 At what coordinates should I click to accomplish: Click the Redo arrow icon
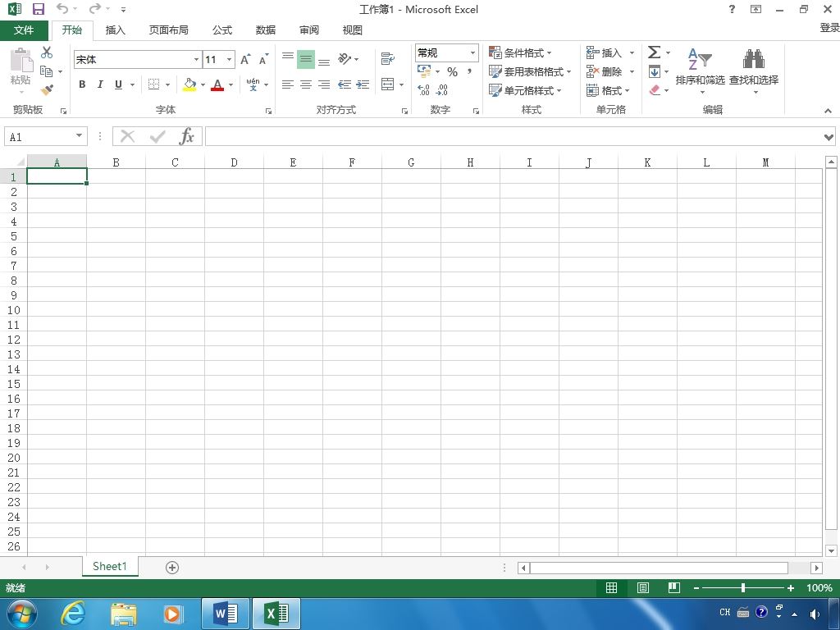point(95,8)
